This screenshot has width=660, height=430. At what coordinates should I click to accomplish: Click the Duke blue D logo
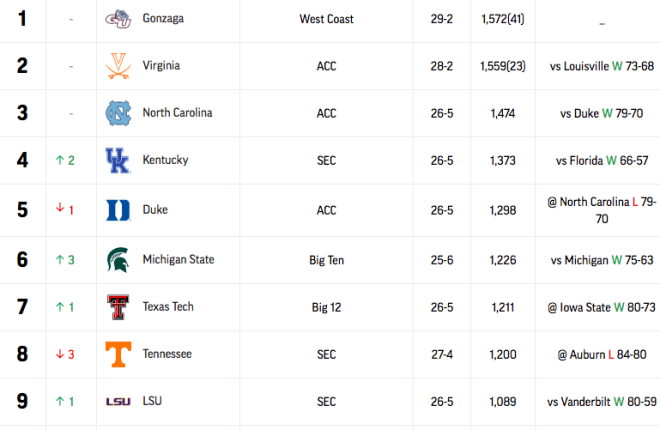click(x=118, y=210)
